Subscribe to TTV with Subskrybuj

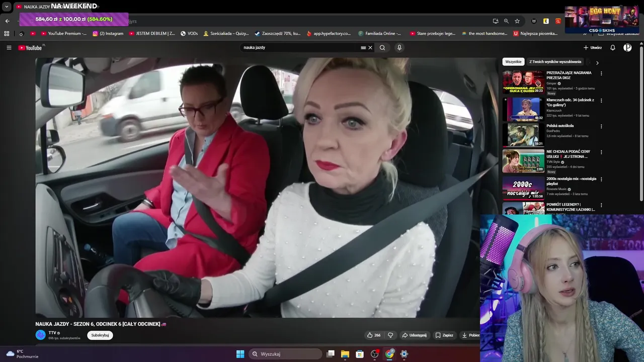pos(100,335)
